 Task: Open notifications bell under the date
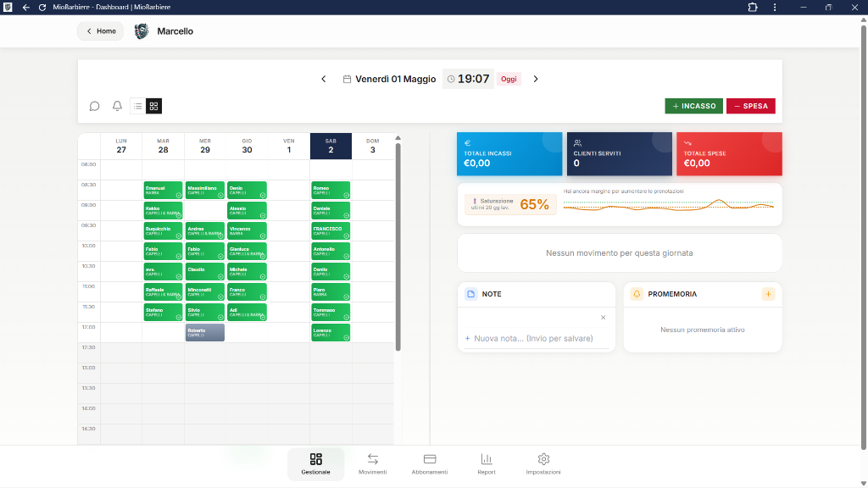pyautogui.click(x=117, y=106)
